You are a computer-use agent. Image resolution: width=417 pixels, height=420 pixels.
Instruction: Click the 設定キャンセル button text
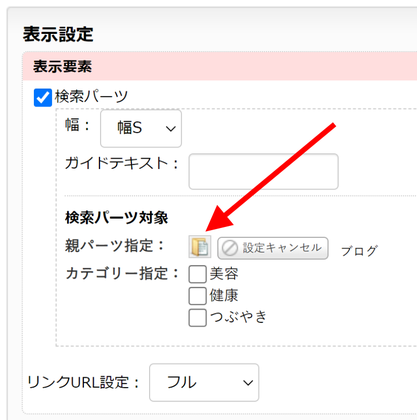pos(282,248)
